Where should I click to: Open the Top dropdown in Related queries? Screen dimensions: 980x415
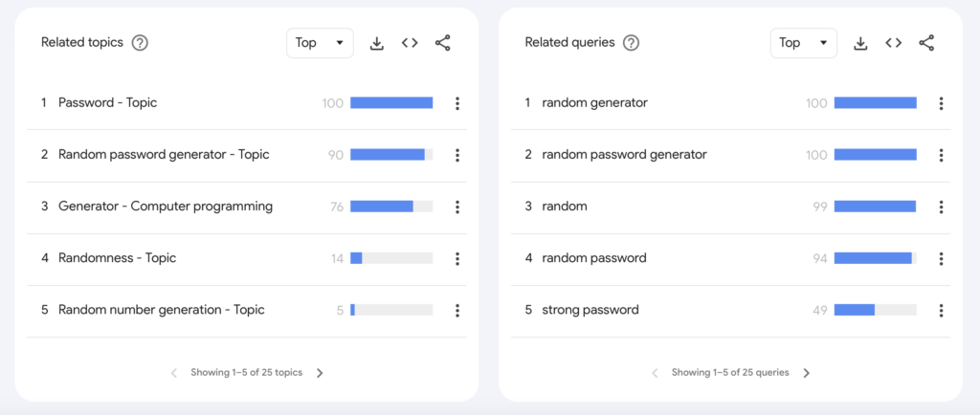803,43
